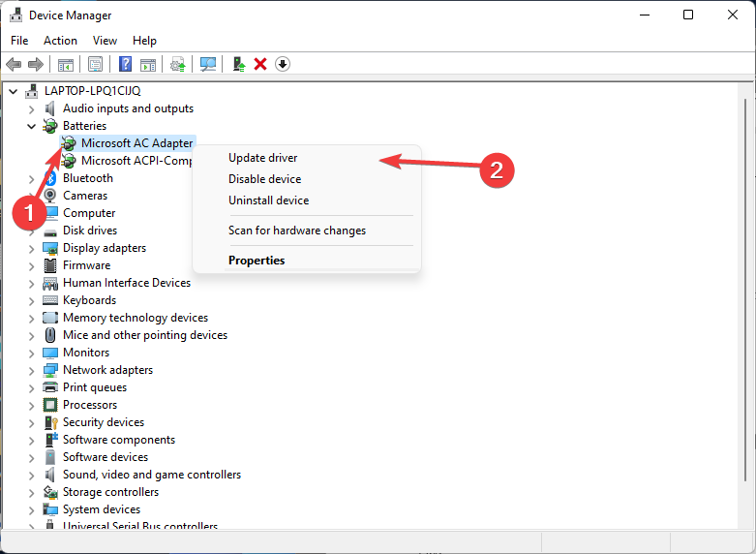Click the down-arrow Disable device toolbar icon
756x554 pixels.
point(283,64)
